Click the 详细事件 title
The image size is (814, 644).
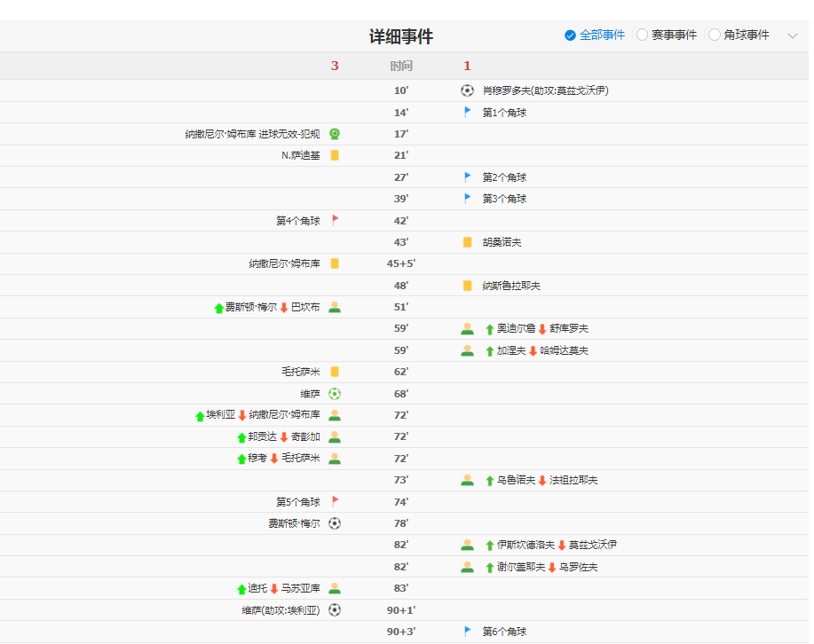(x=401, y=36)
